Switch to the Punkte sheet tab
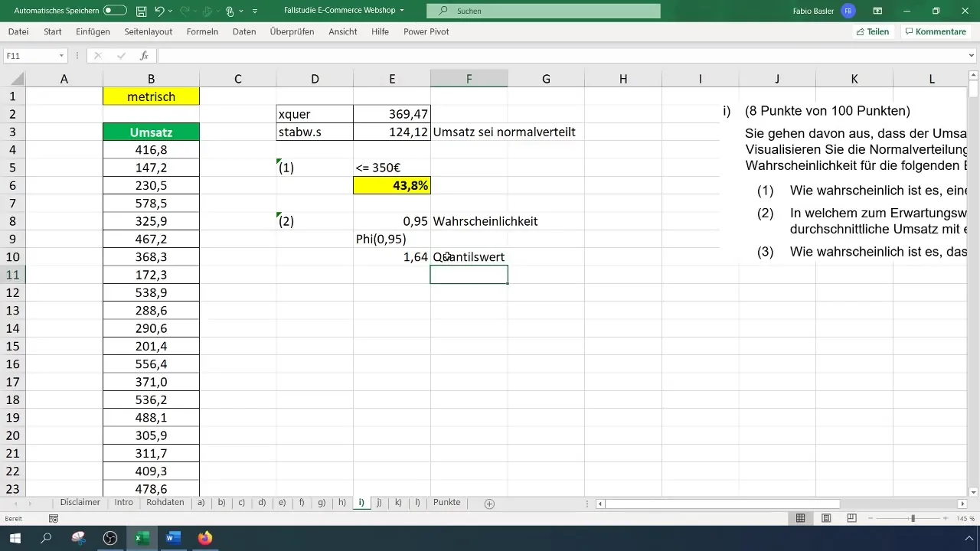This screenshot has width=980, height=551. [x=447, y=503]
